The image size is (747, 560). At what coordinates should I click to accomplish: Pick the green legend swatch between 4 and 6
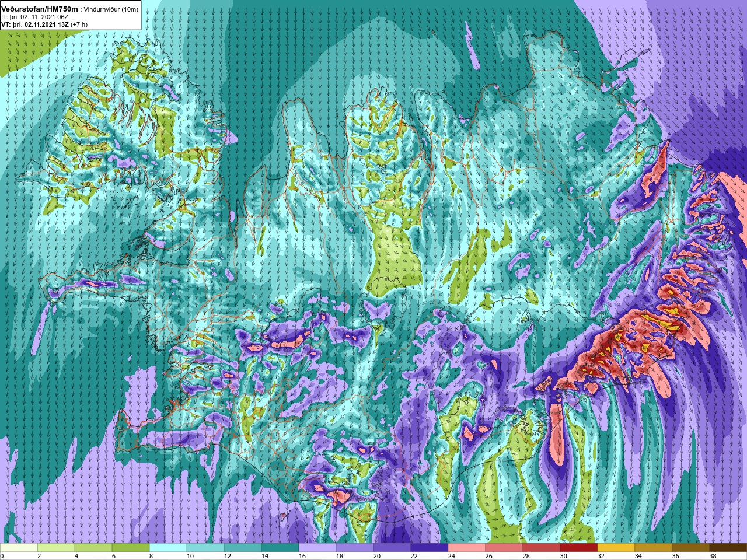tap(93, 548)
